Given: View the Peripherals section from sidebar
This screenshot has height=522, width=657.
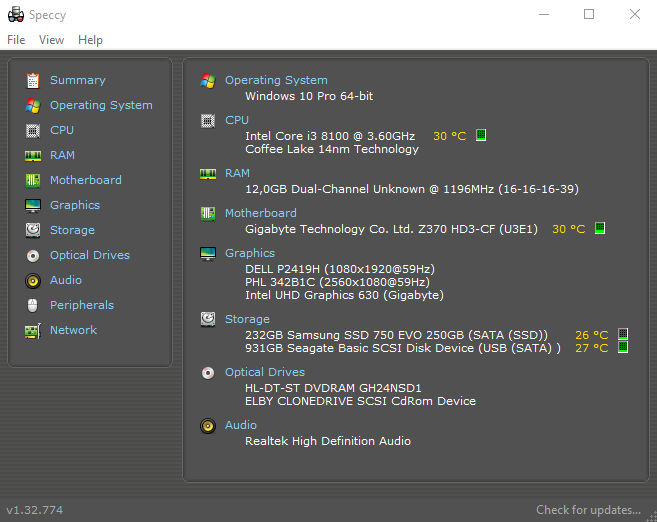Looking at the screenshot, I should pyautogui.click(x=82, y=305).
